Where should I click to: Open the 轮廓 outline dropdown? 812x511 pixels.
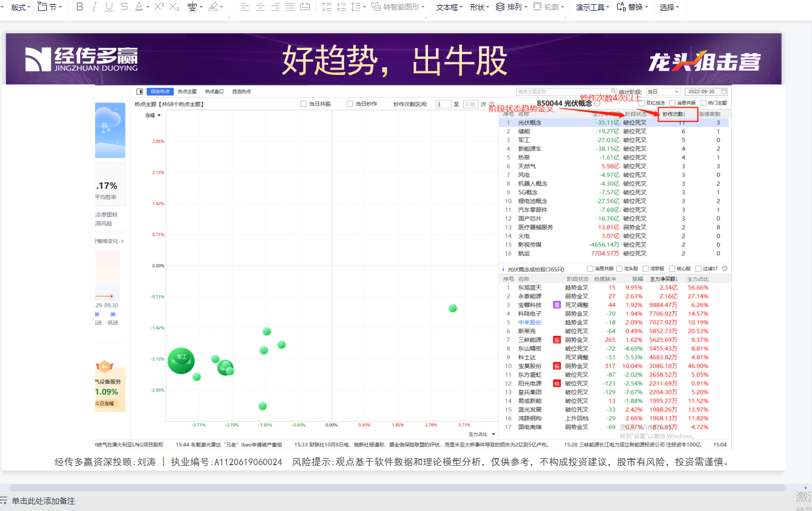pyautogui.click(x=550, y=7)
